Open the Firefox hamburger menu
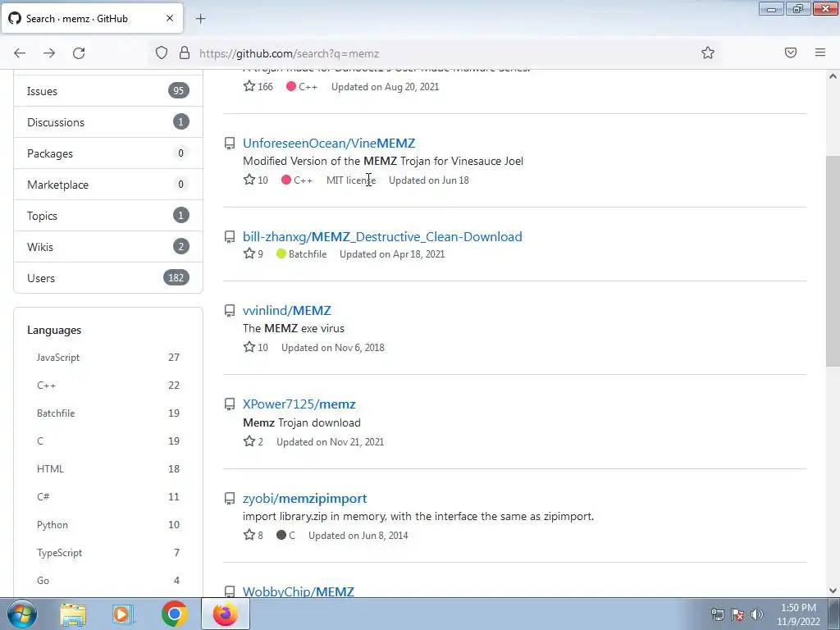840x630 pixels. (x=820, y=52)
